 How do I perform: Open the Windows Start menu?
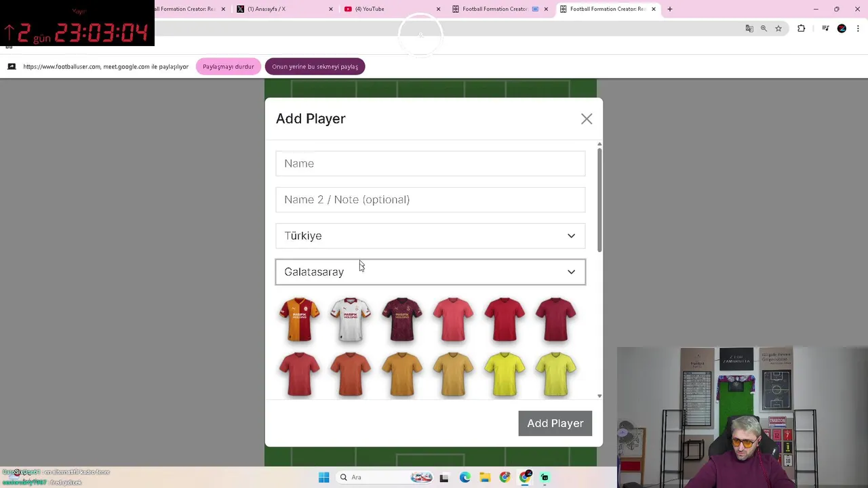(323, 477)
